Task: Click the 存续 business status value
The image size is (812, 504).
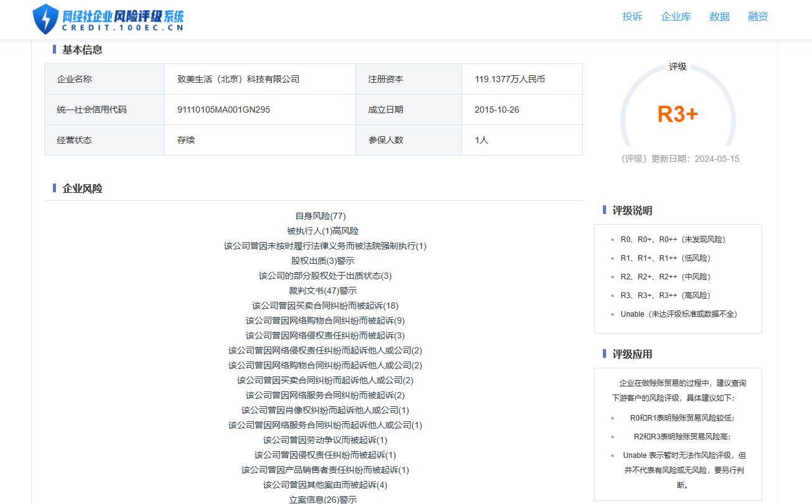Action: tap(186, 140)
